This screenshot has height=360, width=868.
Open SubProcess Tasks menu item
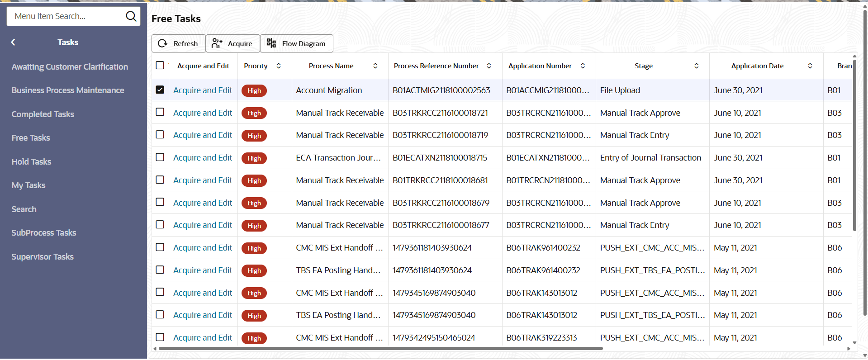tap(44, 233)
